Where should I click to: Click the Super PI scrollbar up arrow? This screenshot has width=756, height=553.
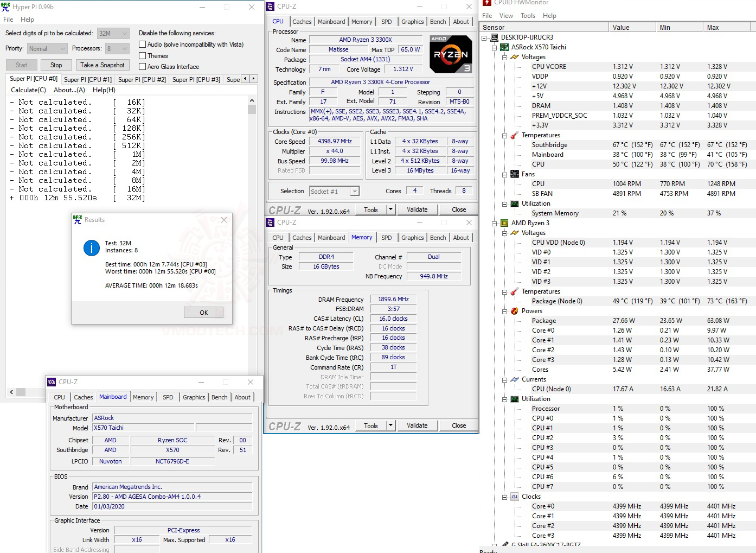pyautogui.click(x=252, y=100)
